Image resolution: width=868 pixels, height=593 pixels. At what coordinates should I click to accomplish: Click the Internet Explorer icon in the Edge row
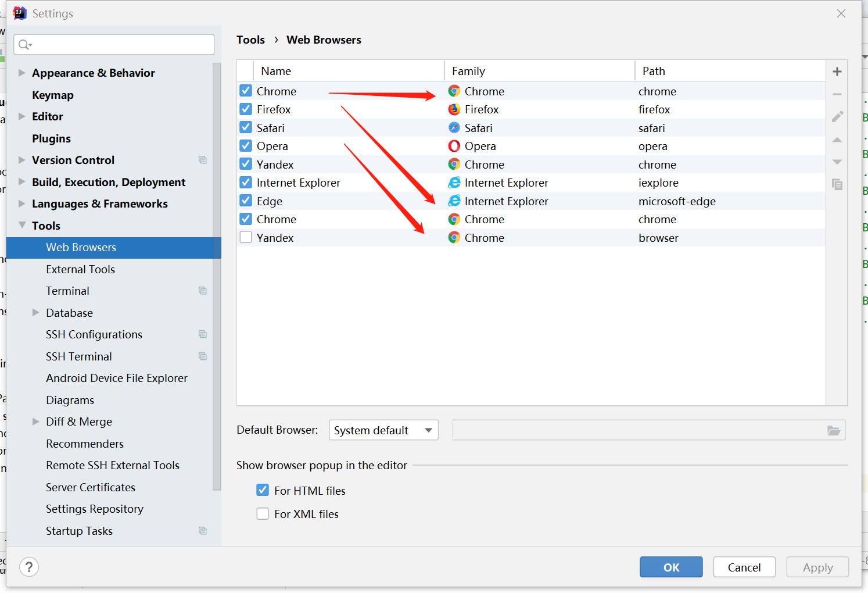pos(454,201)
